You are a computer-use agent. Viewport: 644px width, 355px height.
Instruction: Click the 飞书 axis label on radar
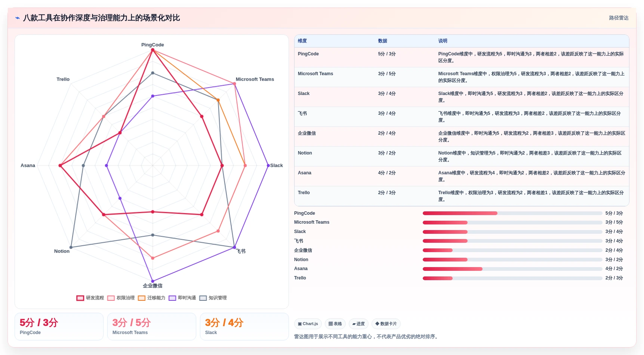(241, 251)
